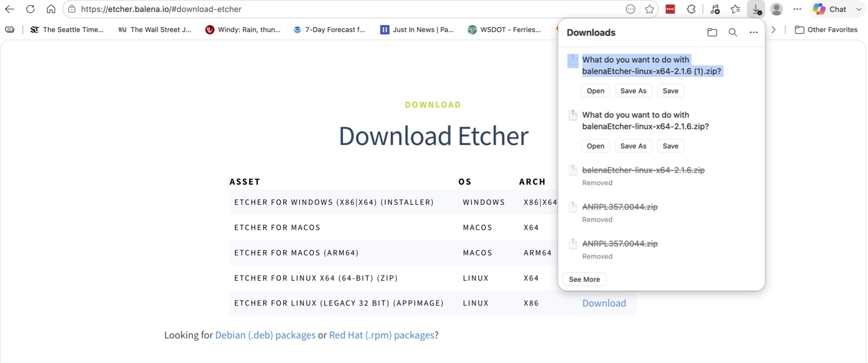Click the WINDOWS OS cell
This screenshot has height=363, width=868.
[x=484, y=202]
